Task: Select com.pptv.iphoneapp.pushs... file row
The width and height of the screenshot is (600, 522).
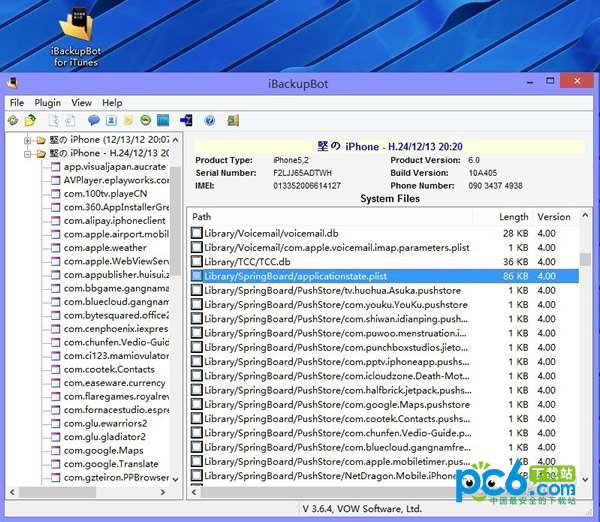Action: click(385, 362)
